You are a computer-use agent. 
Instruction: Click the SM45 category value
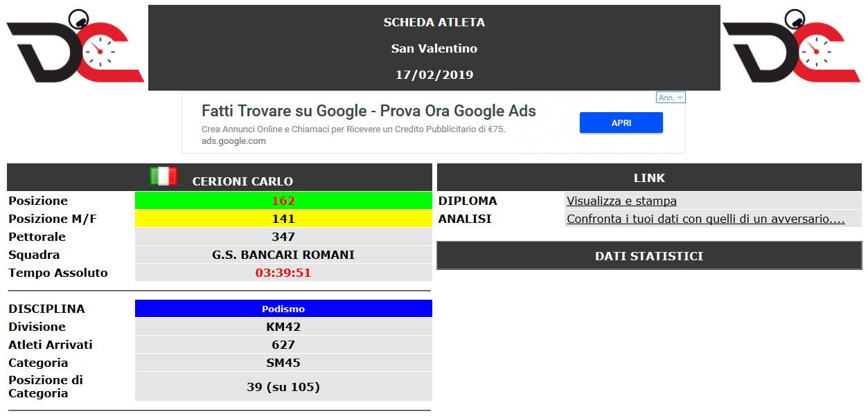pyautogui.click(x=283, y=363)
